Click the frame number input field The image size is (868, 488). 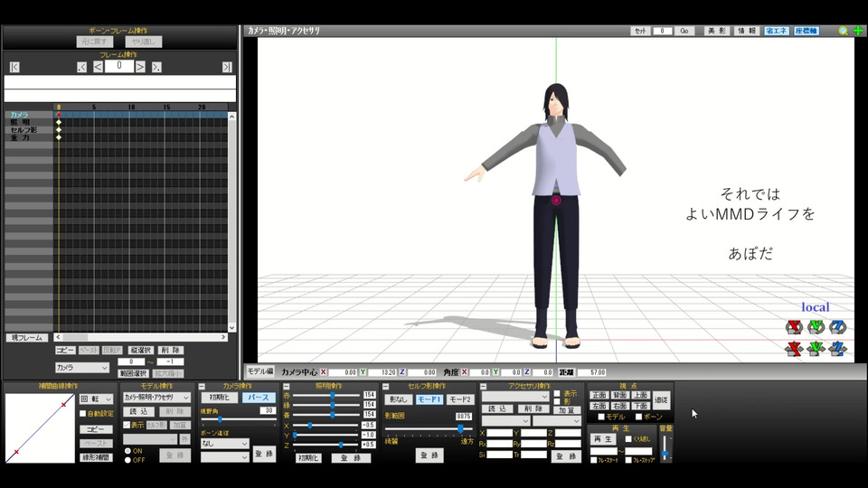click(x=118, y=66)
